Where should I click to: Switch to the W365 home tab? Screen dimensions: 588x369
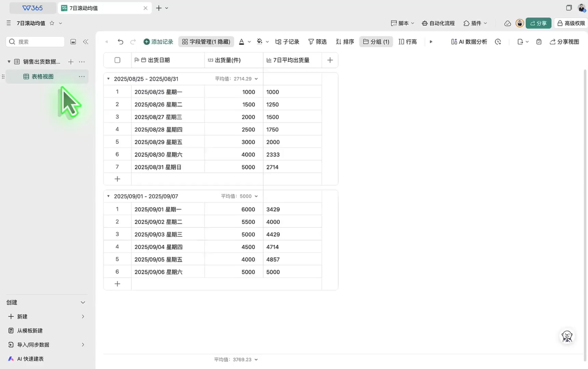click(x=32, y=8)
